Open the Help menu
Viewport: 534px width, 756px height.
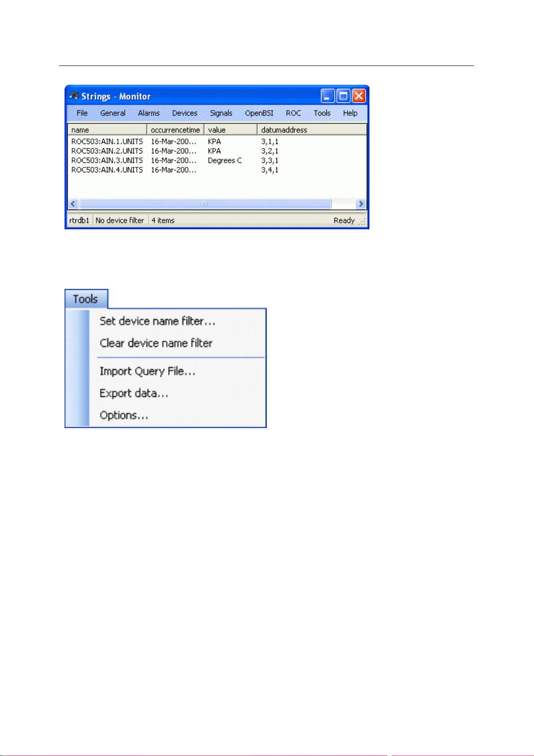(350, 113)
